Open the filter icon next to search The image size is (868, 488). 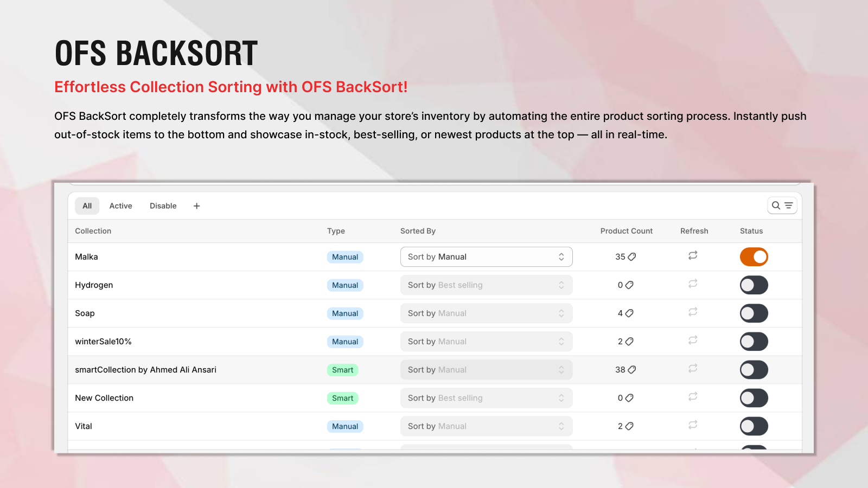788,206
